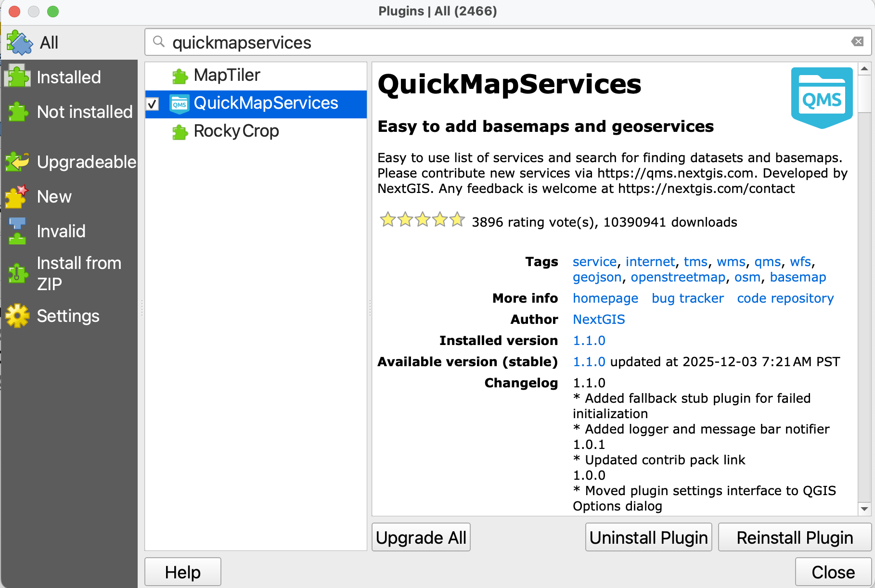875x588 pixels.
Task: Clear the search field with the X icon
Action: [x=857, y=42]
